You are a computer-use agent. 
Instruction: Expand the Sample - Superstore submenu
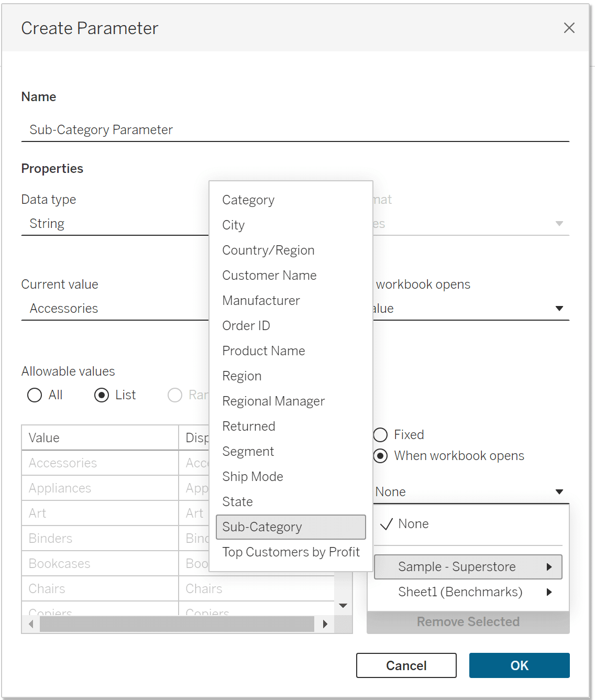pyautogui.click(x=468, y=567)
